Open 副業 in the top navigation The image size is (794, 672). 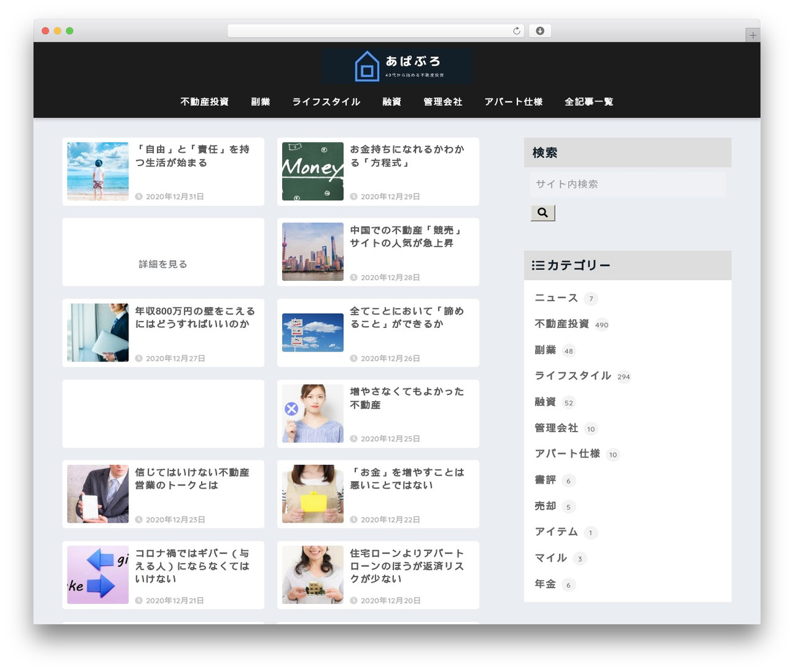pos(261,102)
